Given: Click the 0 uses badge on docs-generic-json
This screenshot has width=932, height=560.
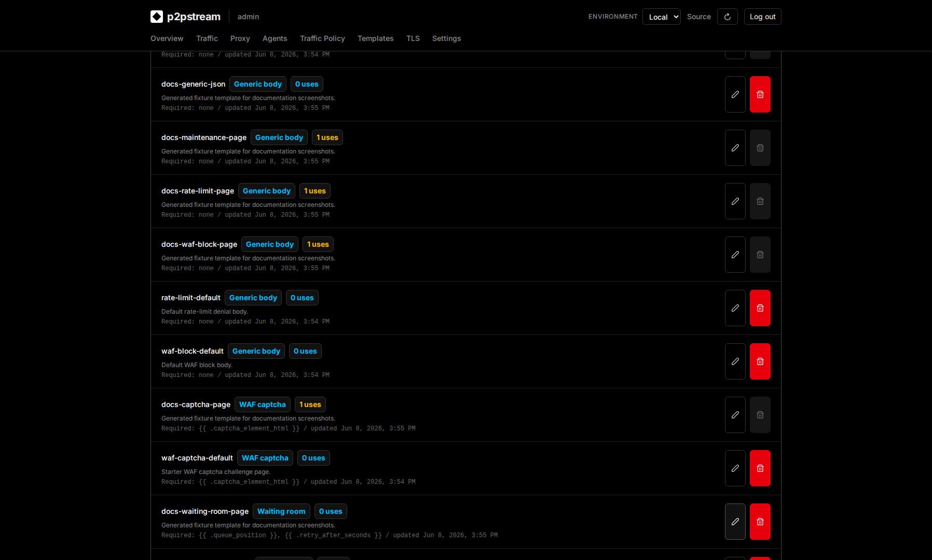Looking at the screenshot, I should pyautogui.click(x=307, y=84).
